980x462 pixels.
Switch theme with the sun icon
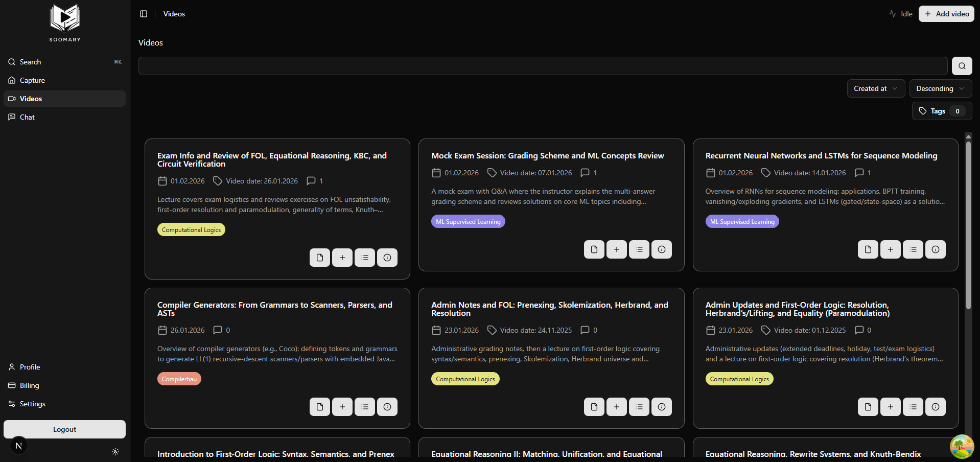coord(115,452)
